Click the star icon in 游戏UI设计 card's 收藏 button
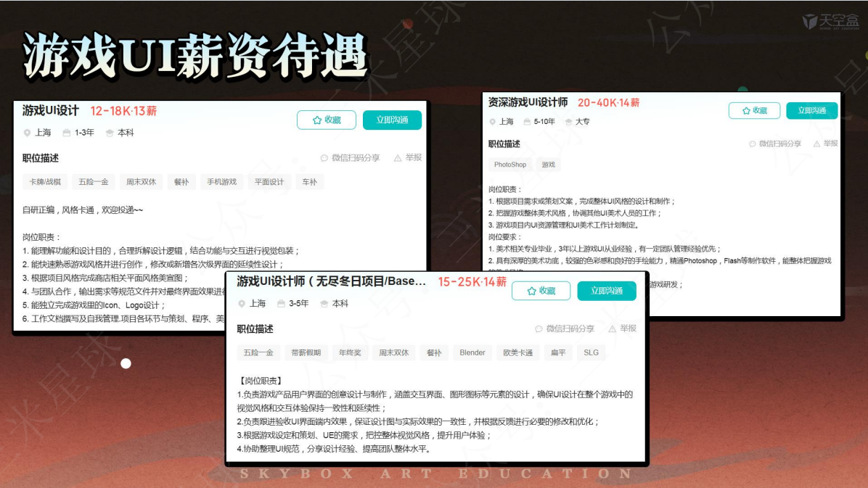This screenshot has width=868, height=488. (317, 120)
